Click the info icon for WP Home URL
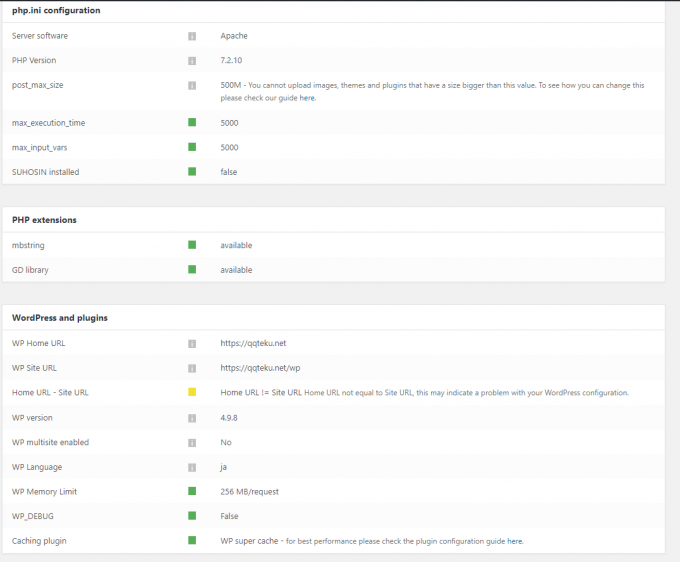This screenshot has height=562, width=680. click(x=192, y=344)
